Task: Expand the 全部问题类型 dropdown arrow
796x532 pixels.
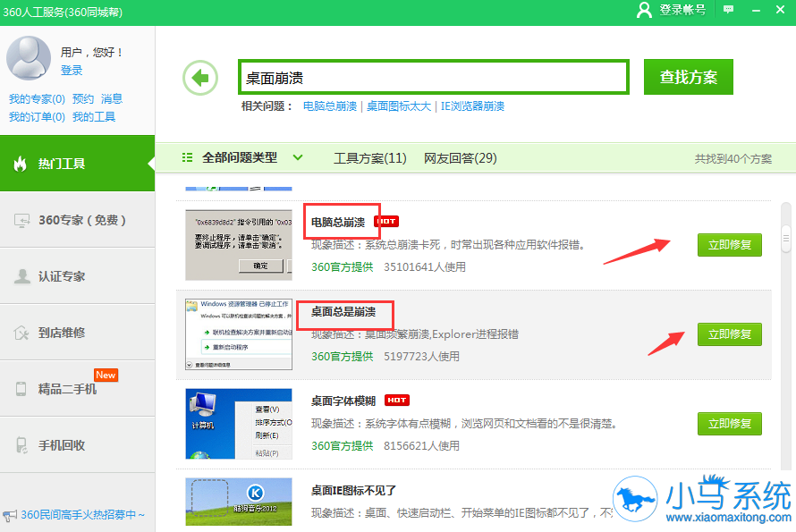Action: click(x=298, y=158)
